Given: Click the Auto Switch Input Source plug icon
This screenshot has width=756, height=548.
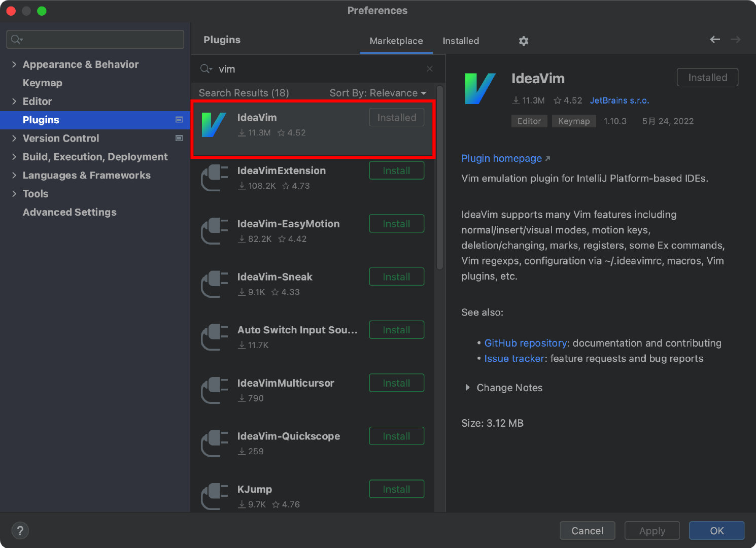Looking at the screenshot, I should [x=214, y=337].
